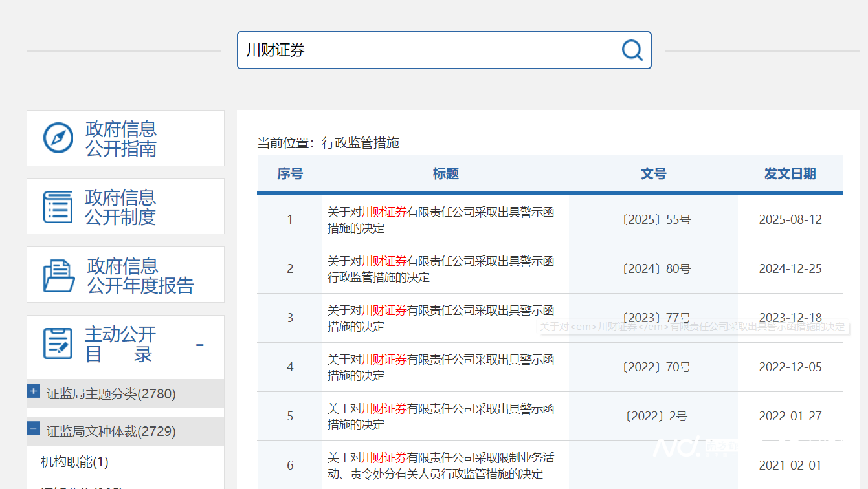Click document number 〔2023〕77号

click(655, 317)
